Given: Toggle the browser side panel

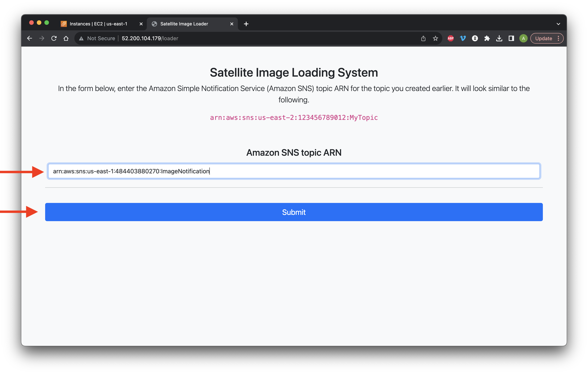Looking at the screenshot, I should point(511,38).
